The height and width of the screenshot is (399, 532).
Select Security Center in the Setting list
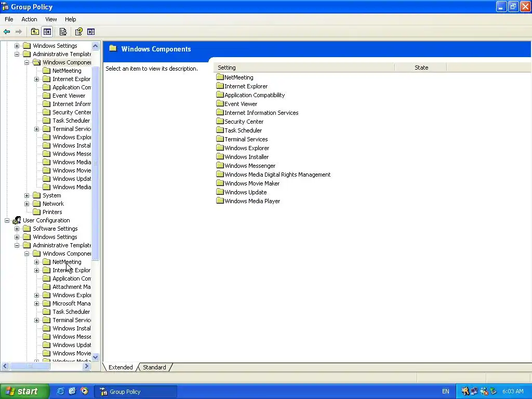pos(244,122)
